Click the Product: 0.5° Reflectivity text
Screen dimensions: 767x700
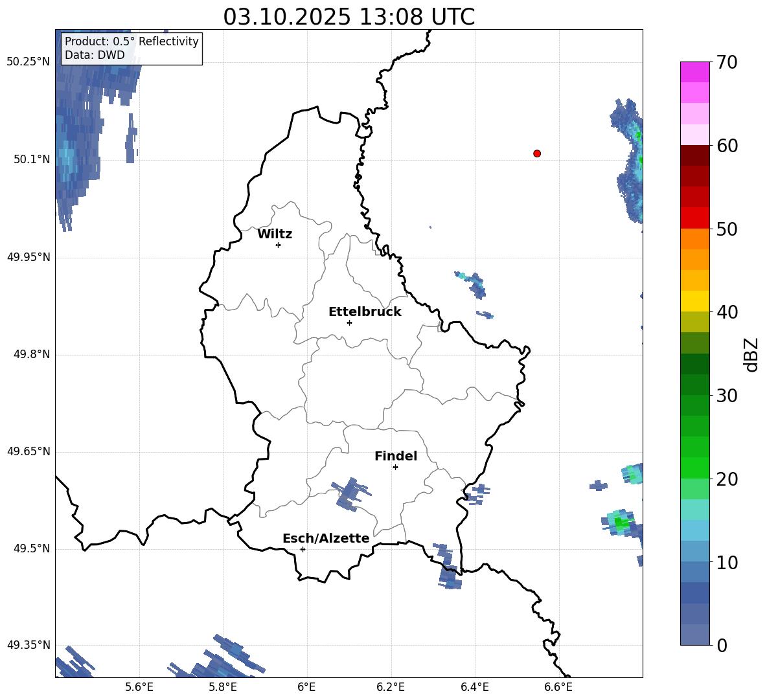coord(132,41)
